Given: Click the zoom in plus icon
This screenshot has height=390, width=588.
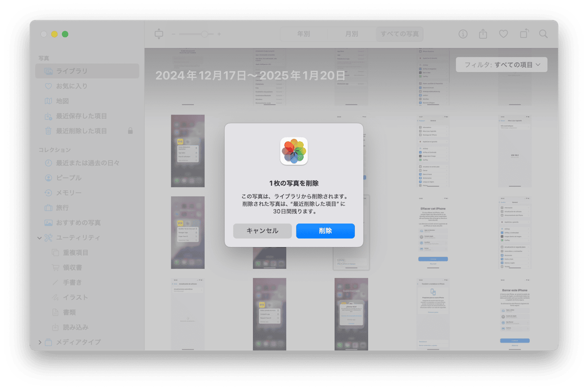Looking at the screenshot, I should click(x=219, y=34).
